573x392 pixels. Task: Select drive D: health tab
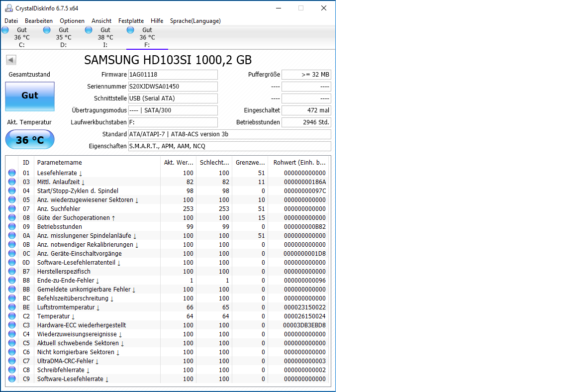pos(63,37)
